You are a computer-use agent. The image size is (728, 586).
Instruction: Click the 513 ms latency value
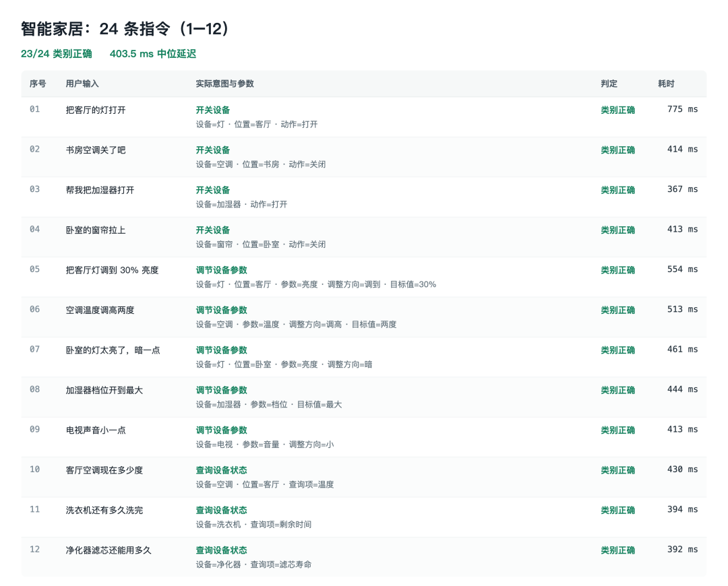click(x=682, y=309)
